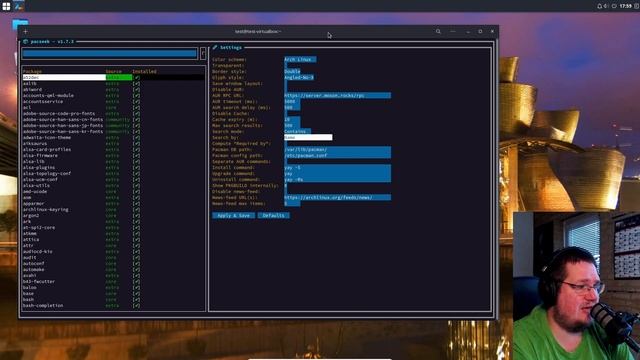The height and width of the screenshot is (360, 640).
Task: Select the accountsservice package row
Action: 113,102
